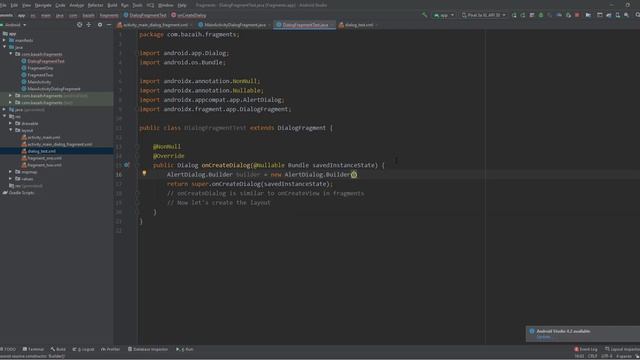The width and height of the screenshot is (640, 360).
Task: Open the Layout Inspector panel
Action: [622, 349]
